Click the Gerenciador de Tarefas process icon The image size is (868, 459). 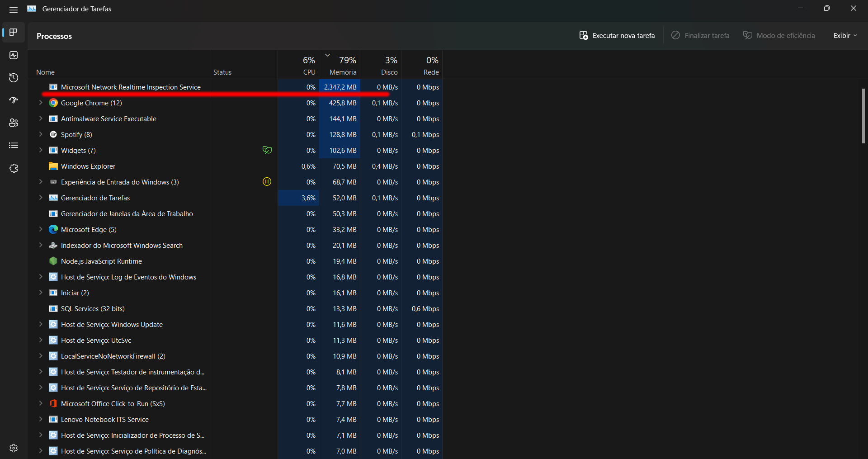53,198
